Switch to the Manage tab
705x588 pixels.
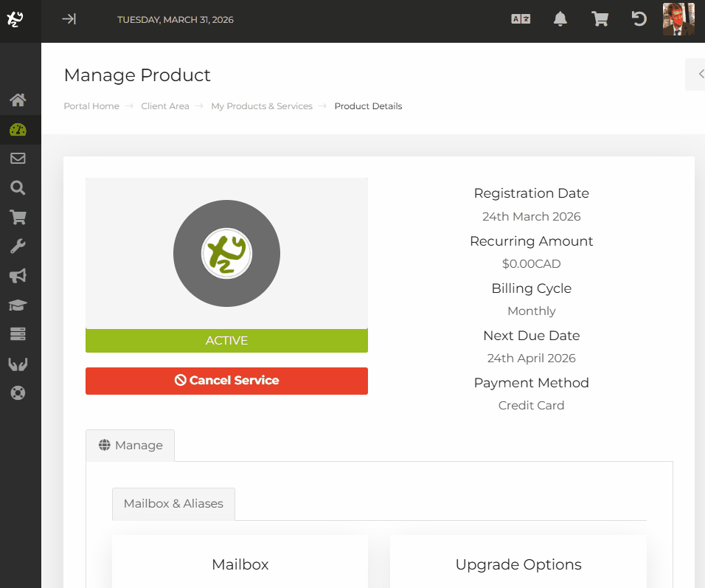point(131,446)
